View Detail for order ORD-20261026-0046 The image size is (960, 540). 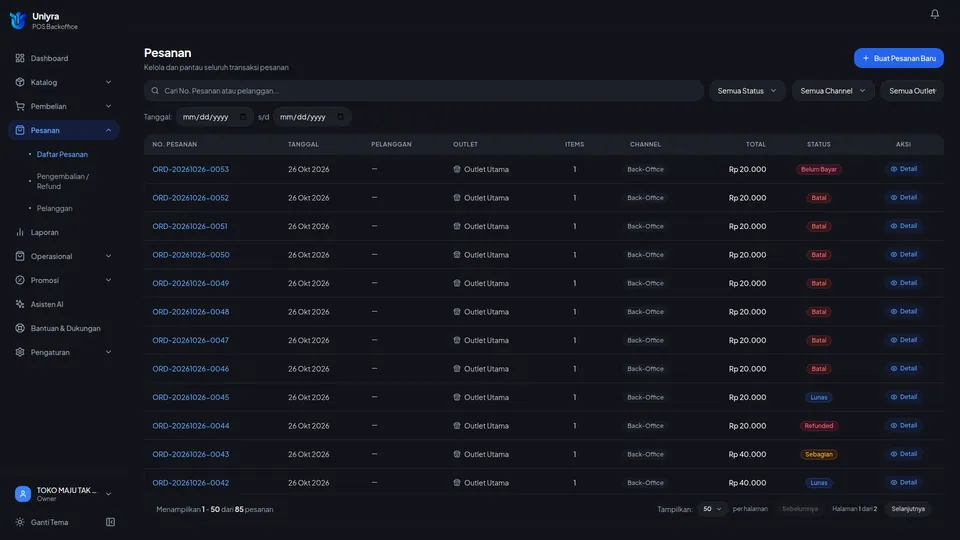[x=904, y=369]
